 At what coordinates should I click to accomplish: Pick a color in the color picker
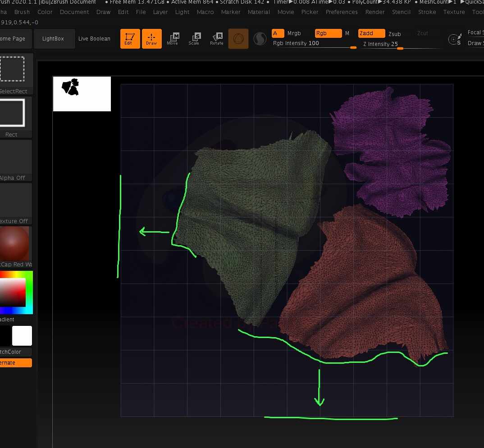click(15, 293)
